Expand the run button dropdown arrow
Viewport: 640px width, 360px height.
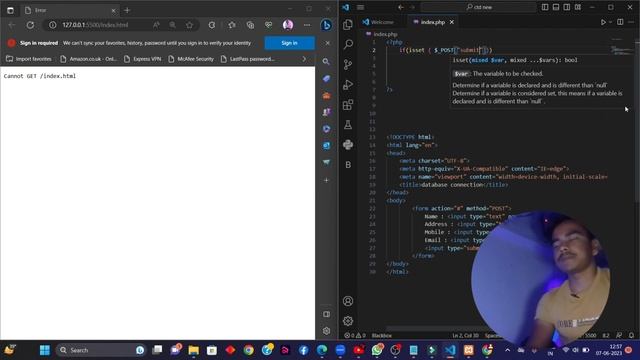(611, 22)
